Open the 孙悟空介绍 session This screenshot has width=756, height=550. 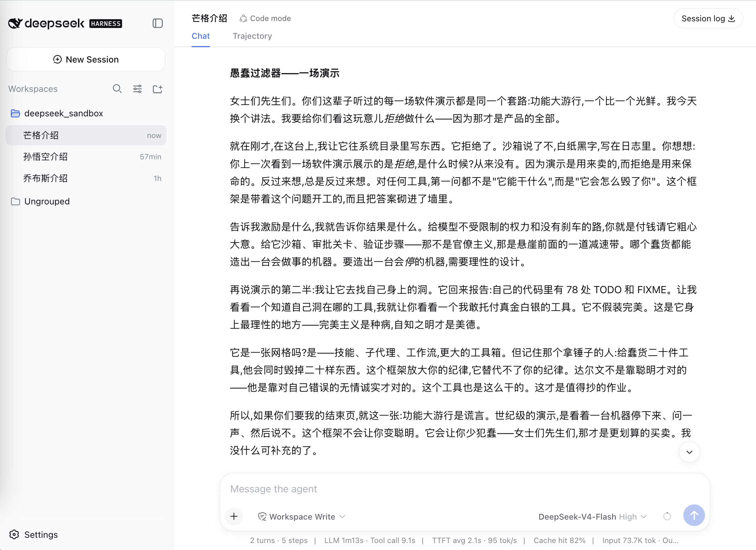click(86, 157)
